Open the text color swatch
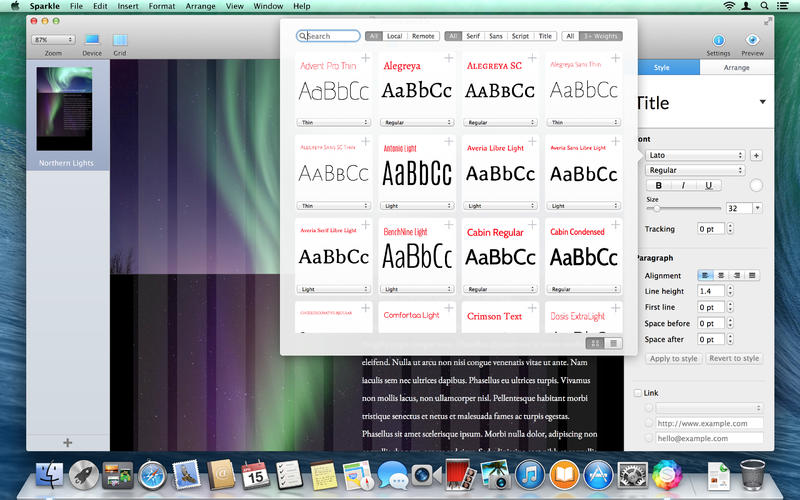Viewport: 800px width, 500px height. click(755, 185)
